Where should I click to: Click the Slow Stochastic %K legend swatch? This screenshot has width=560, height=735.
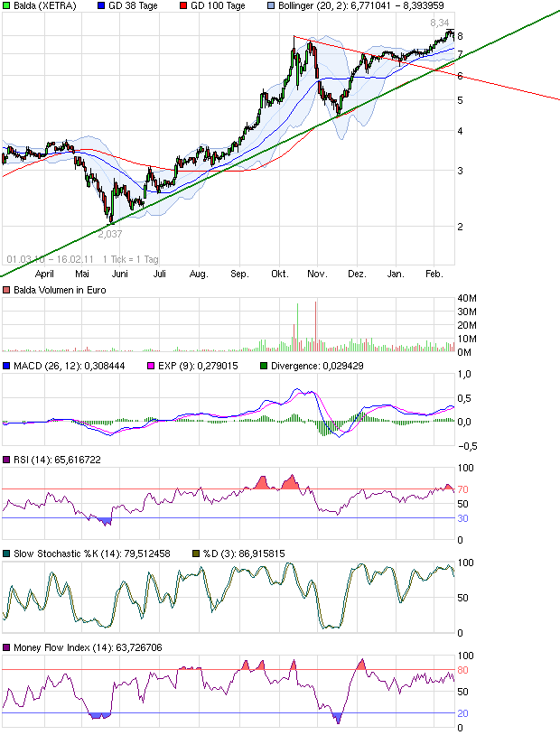[6, 554]
